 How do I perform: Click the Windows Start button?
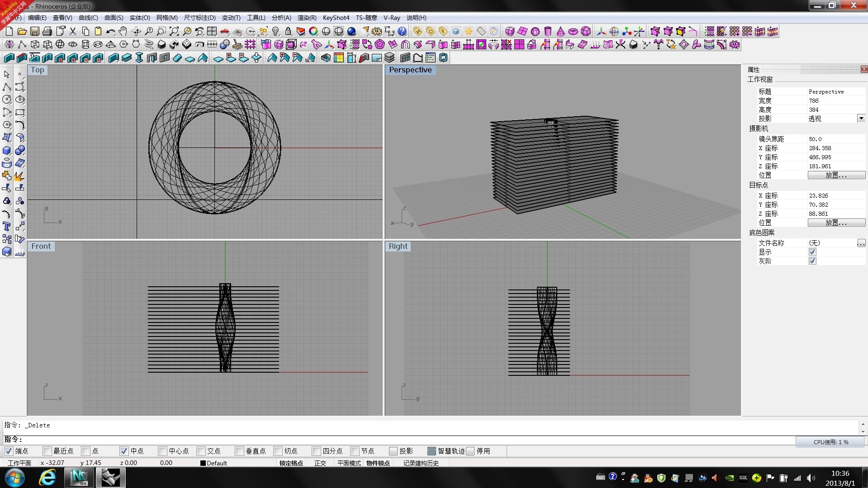15,478
